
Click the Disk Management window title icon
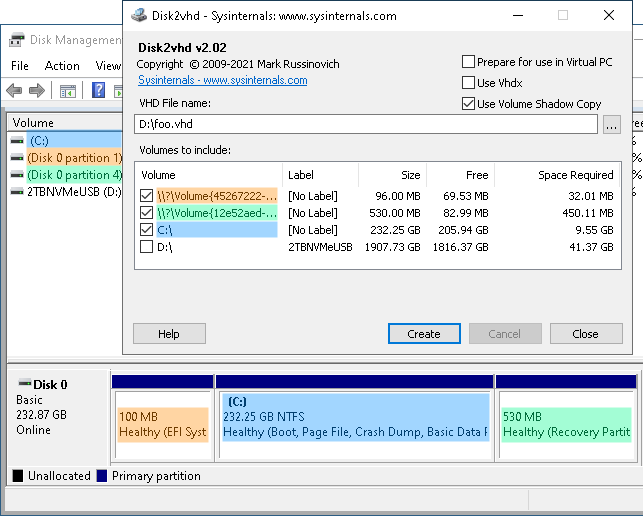[x=17, y=40]
